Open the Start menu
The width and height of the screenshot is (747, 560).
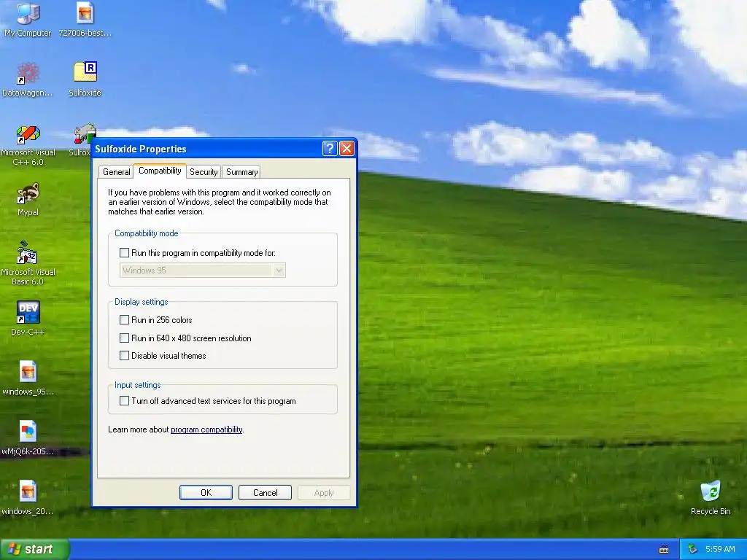click(34, 549)
